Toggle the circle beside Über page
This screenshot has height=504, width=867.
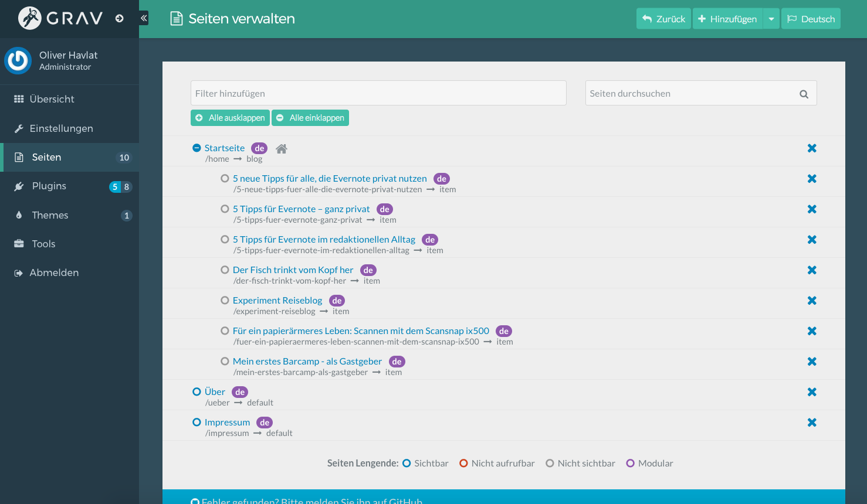tap(197, 392)
